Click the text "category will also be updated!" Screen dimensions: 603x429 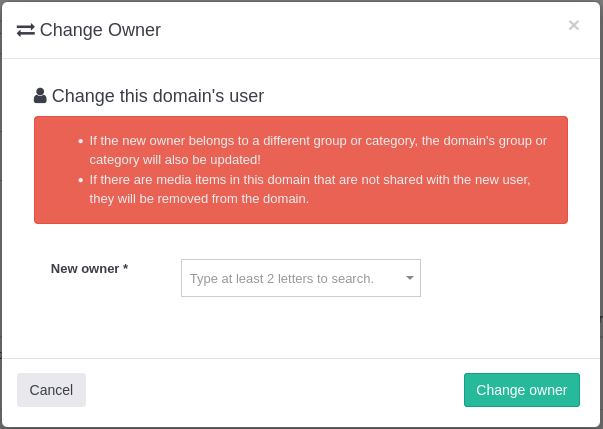[x=175, y=159]
